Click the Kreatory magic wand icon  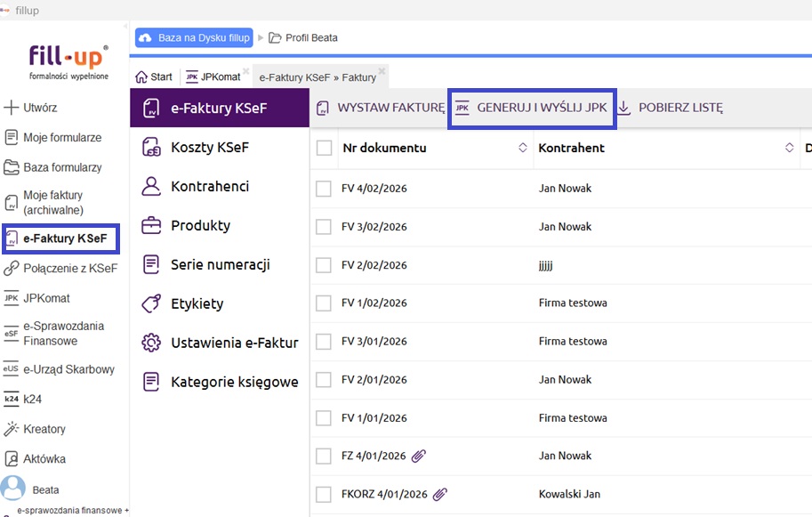12,429
